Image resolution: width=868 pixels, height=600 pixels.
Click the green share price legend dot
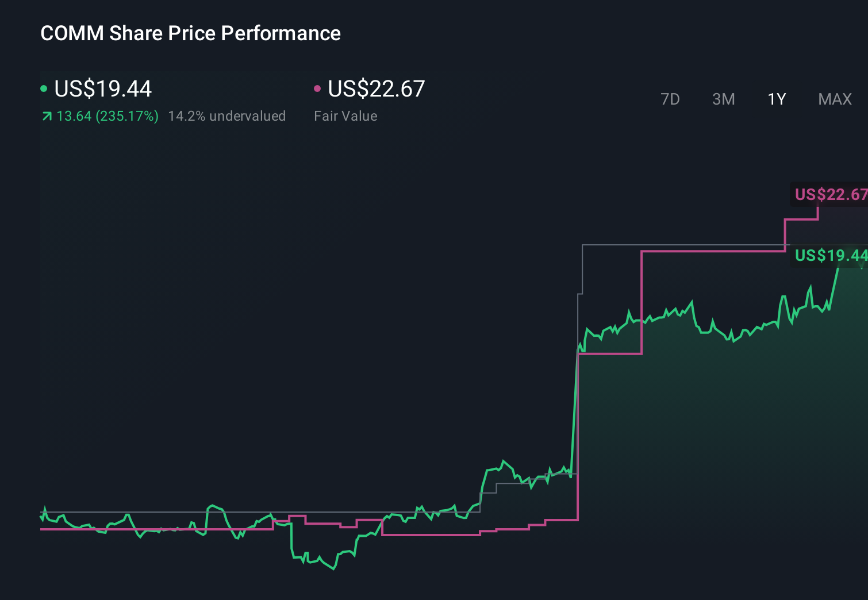[44, 88]
